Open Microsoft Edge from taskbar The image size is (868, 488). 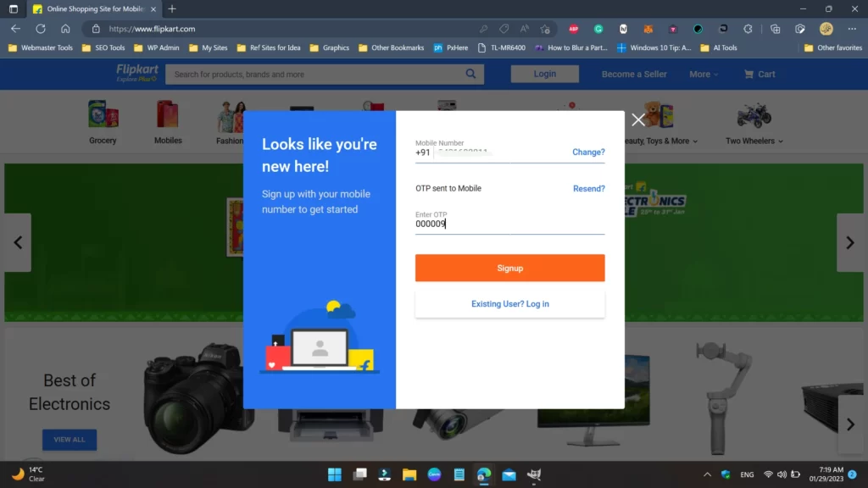tap(484, 474)
